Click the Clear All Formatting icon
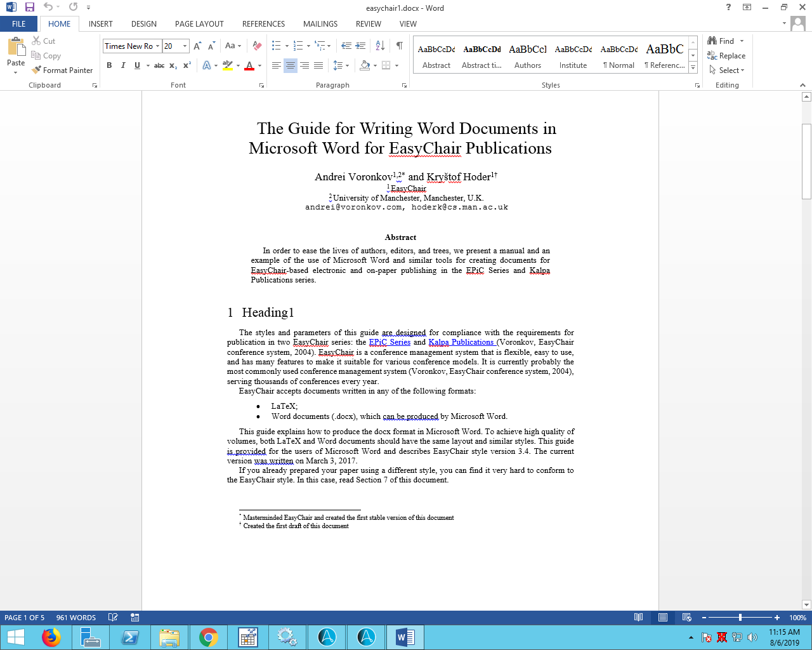This screenshot has width=812, height=650. 257,46
